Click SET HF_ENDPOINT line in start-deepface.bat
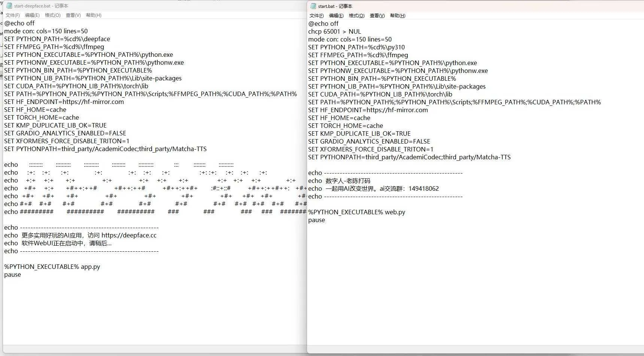 64,102
